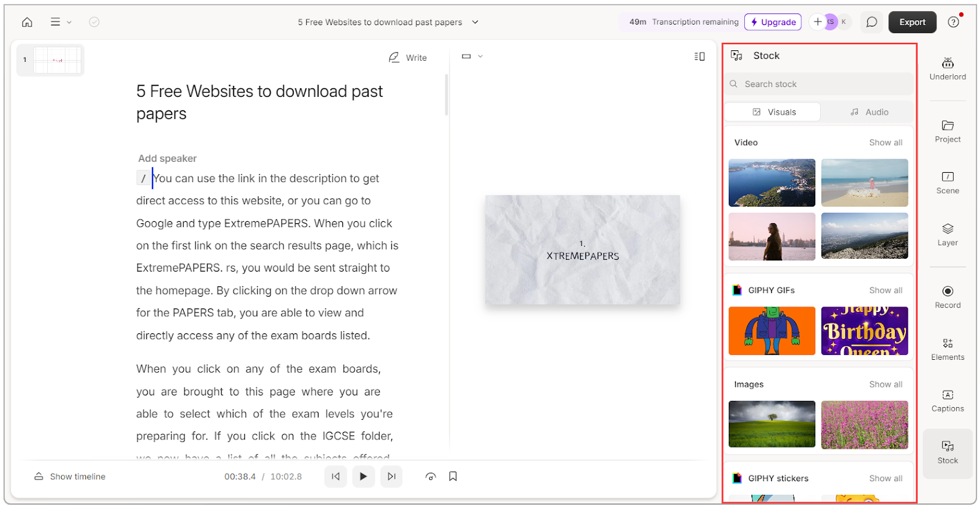980x507 pixels.
Task: Show all GIPHY GIFs
Action: pyautogui.click(x=886, y=290)
